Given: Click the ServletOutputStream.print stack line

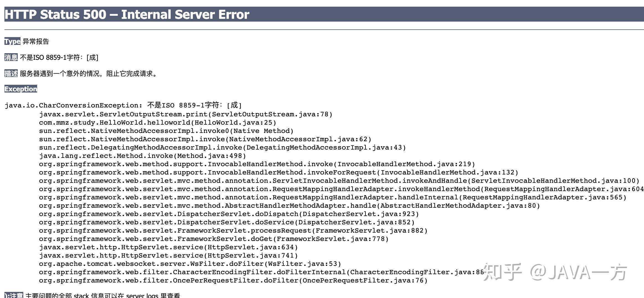Looking at the screenshot, I should coord(186,114).
